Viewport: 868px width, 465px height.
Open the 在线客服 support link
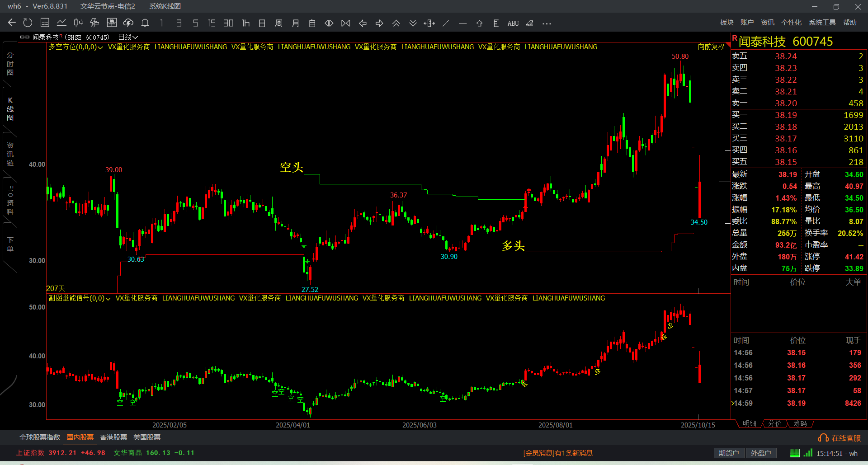(x=840, y=438)
